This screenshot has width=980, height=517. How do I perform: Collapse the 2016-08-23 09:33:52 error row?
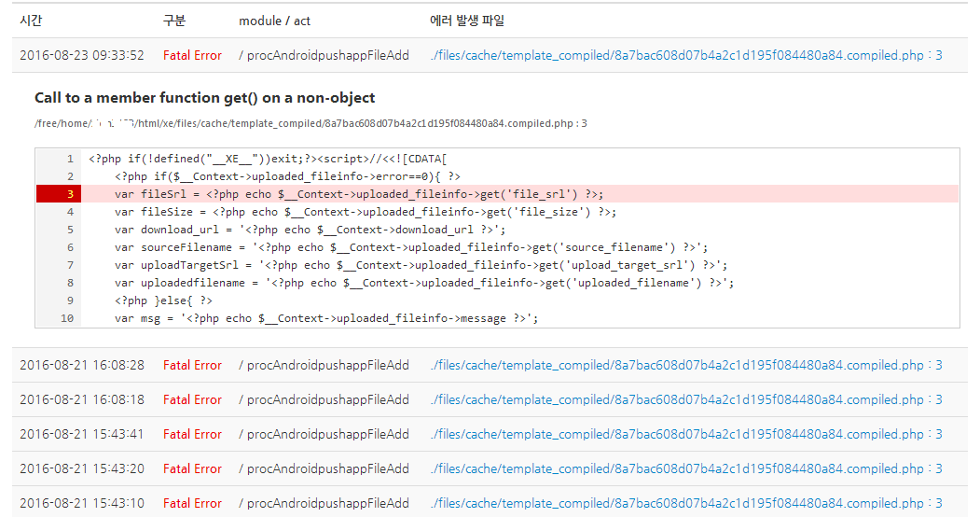pyautogui.click(x=82, y=55)
